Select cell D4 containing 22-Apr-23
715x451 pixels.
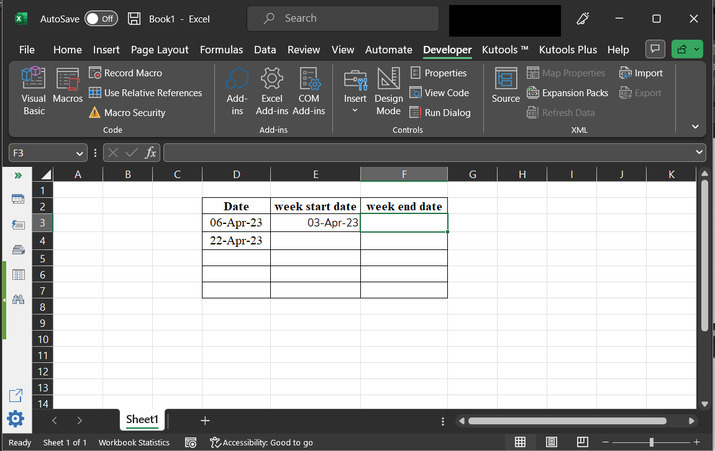pyautogui.click(x=236, y=241)
